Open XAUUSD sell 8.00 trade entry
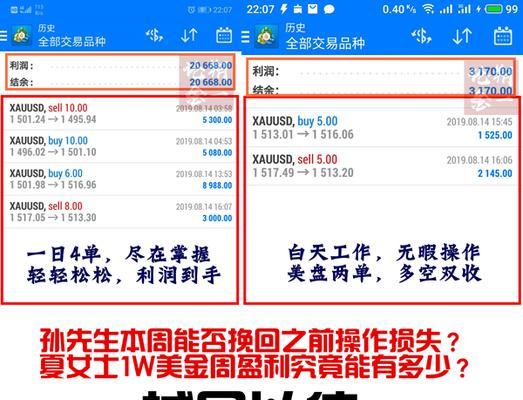The height and width of the screenshot is (400, 523). tap(120, 212)
